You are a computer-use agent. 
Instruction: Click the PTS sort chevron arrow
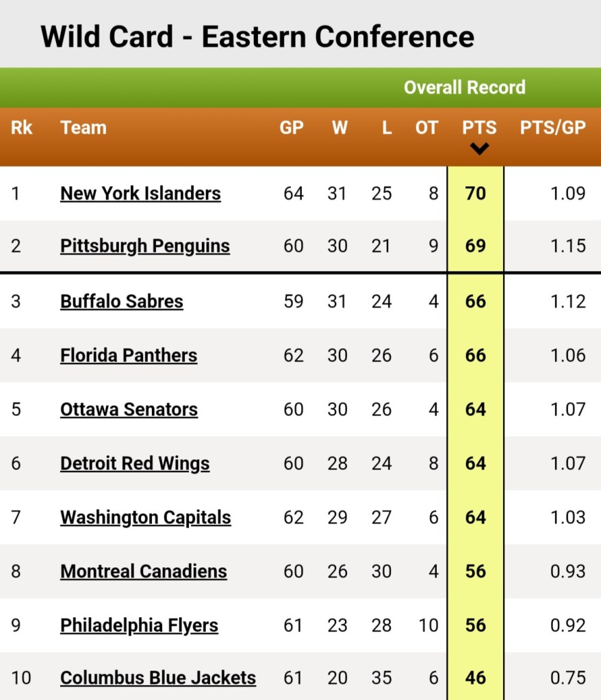point(479,148)
